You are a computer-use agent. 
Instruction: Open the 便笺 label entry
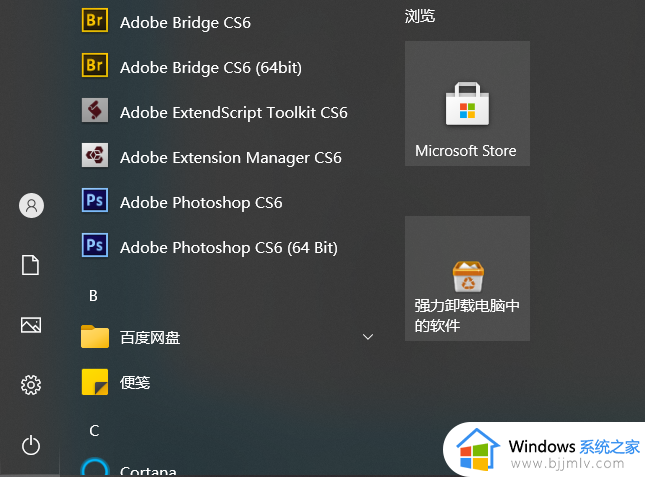tap(135, 382)
